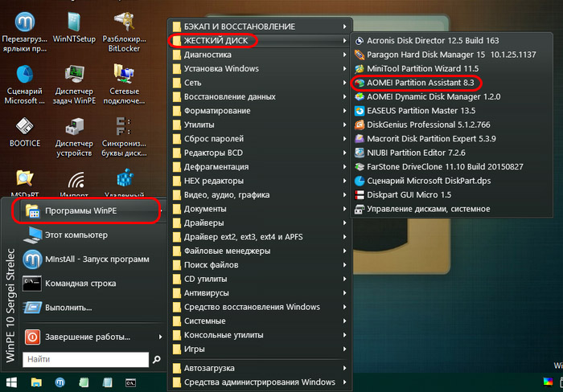The image size is (563, 392).
Task: Select Диспетчер устройств desktop icon
Action: 74,137
